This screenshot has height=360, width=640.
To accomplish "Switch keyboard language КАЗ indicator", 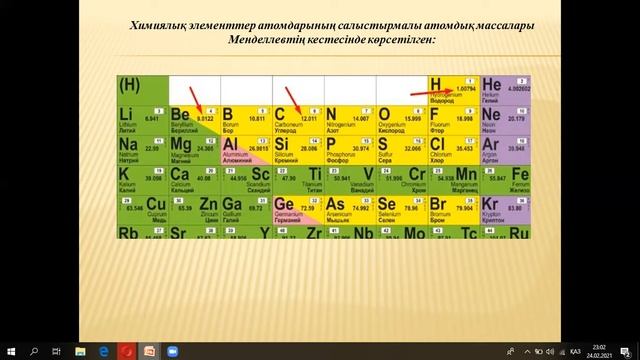I will [x=575, y=351].
